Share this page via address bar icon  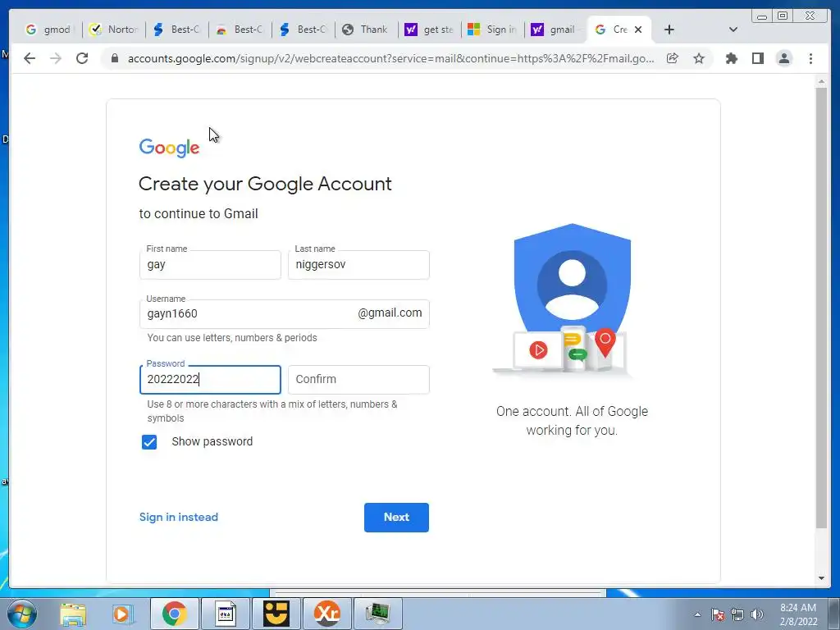coord(673,58)
